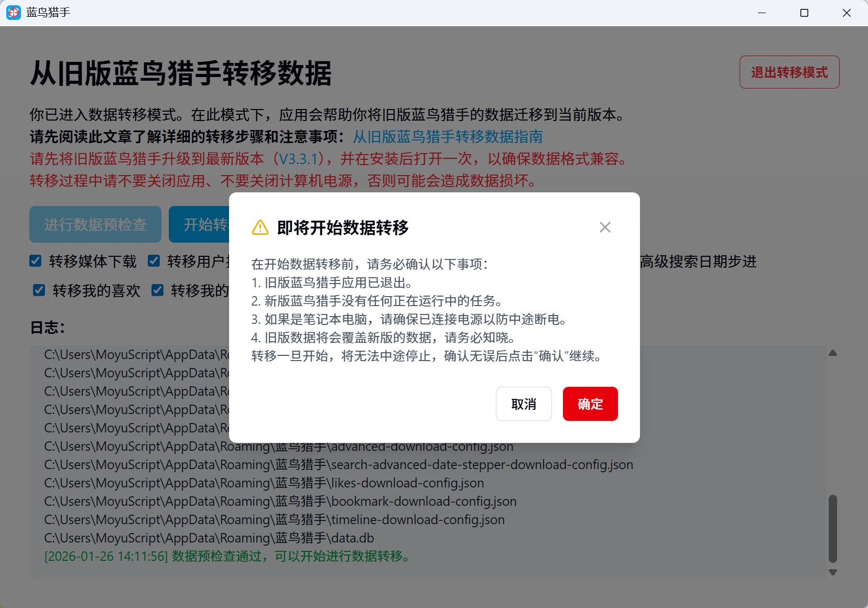Click the 取消 cancel button
This screenshot has height=608, width=868.
(x=523, y=404)
